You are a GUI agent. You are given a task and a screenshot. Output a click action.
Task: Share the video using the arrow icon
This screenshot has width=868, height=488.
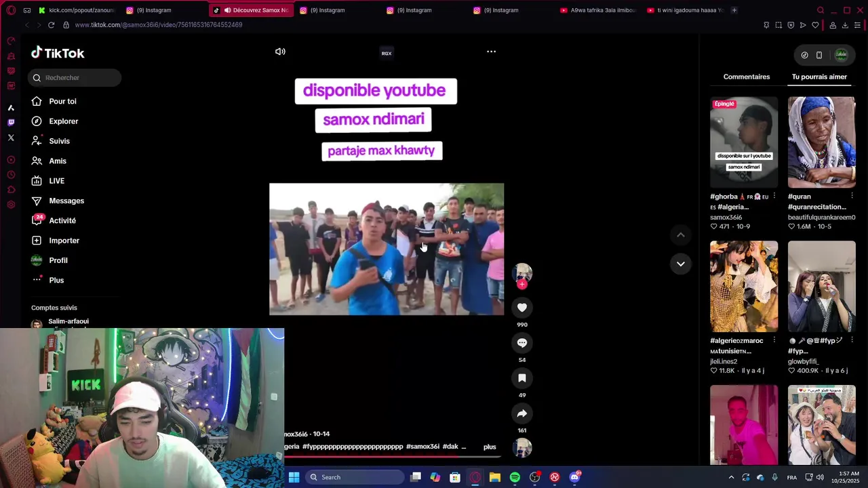point(522,413)
